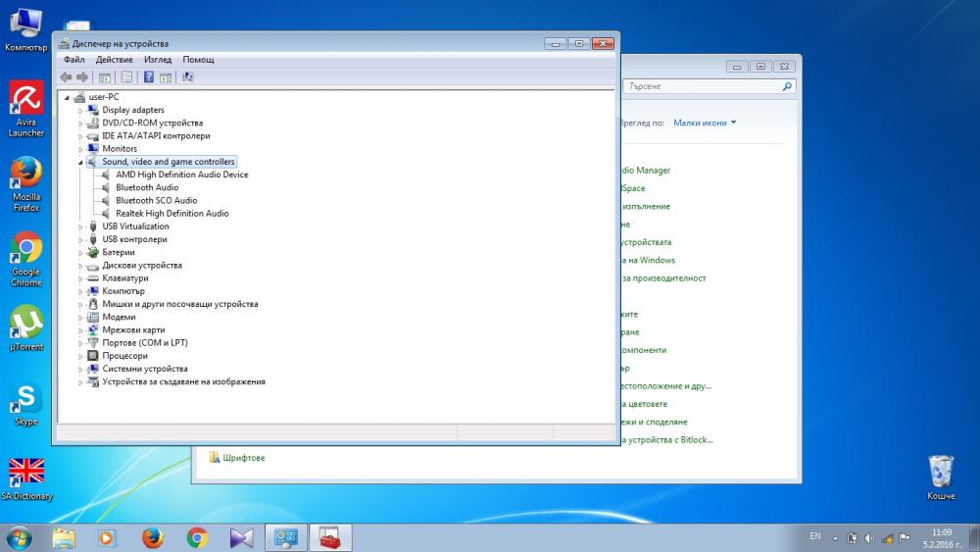This screenshot has width=980, height=552.
Task: Expand the Системни устройства node
Action: [80, 370]
